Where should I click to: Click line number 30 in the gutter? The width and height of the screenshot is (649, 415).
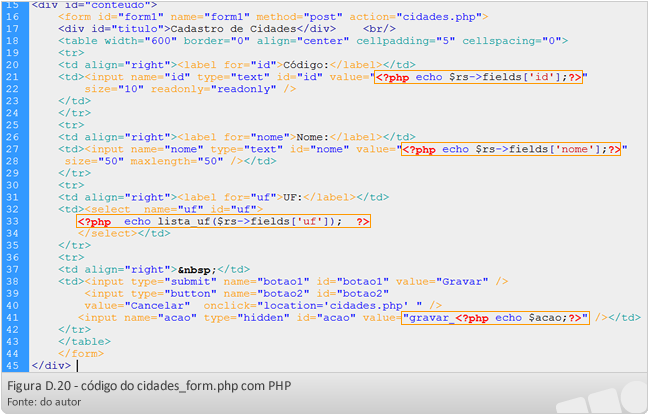coord(12,185)
